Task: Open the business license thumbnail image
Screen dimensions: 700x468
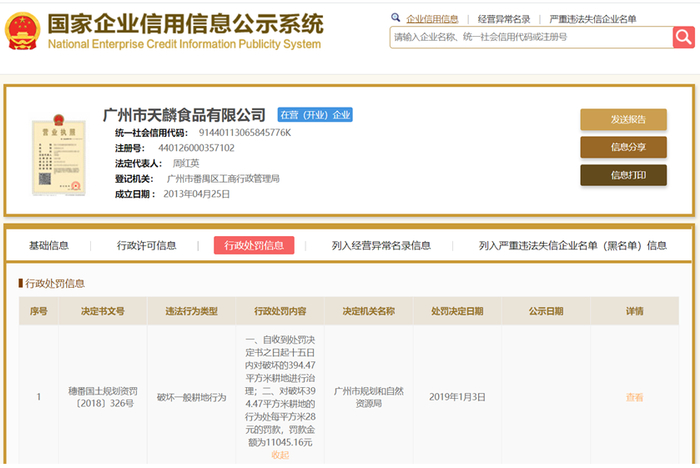Action: click(59, 155)
